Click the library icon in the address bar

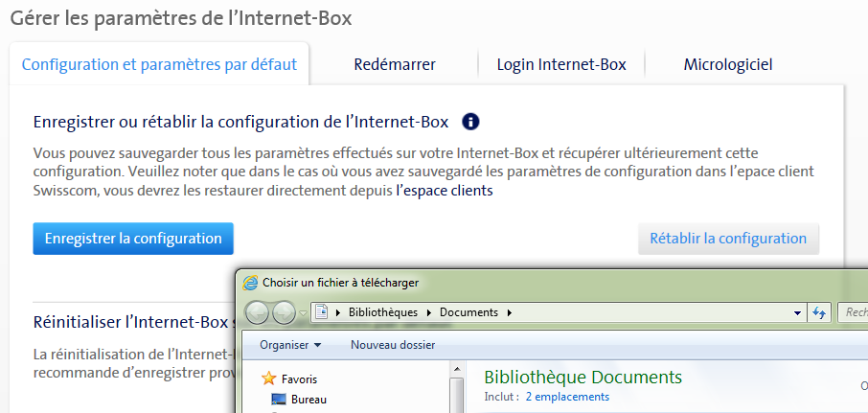pyautogui.click(x=322, y=312)
